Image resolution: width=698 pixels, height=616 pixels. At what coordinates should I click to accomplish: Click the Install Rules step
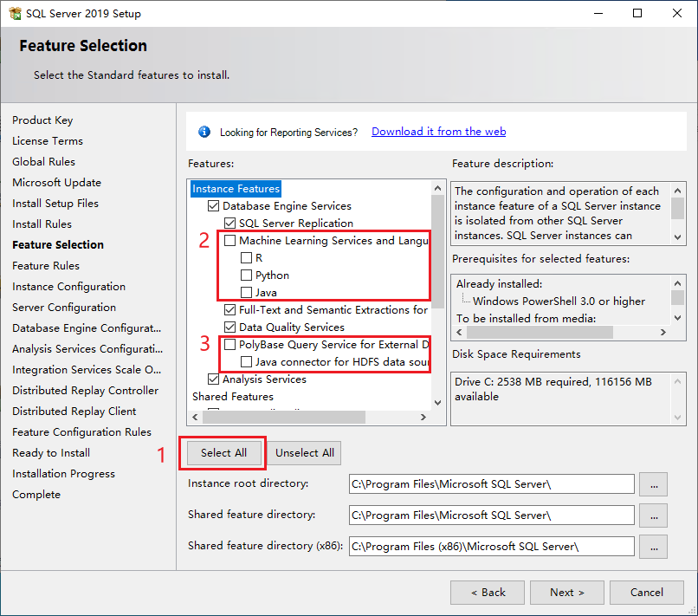pos(42,224)
